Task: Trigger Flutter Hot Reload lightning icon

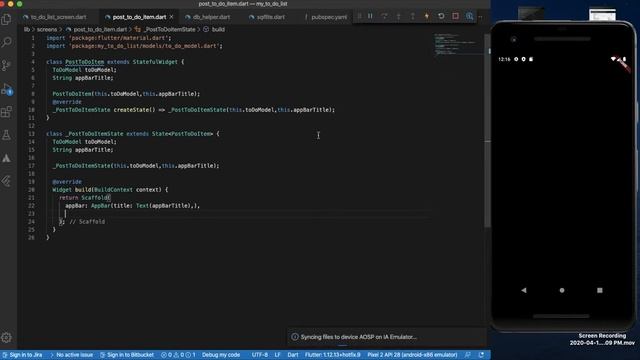Action: 427,16
